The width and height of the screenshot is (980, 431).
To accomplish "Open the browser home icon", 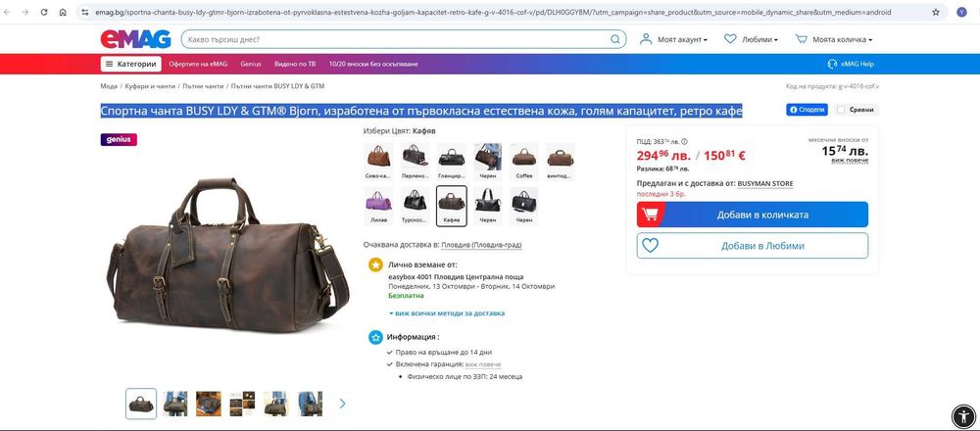I will [x=63, y=12].
